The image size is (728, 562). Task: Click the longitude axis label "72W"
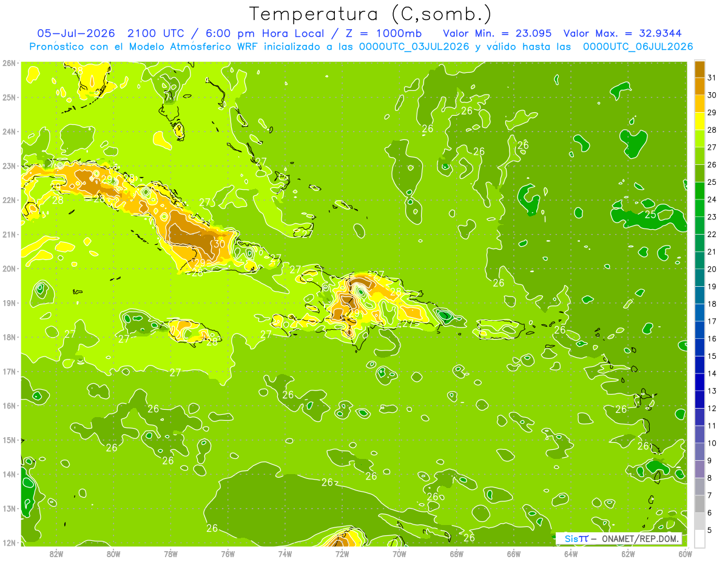click(x=342, y=553)
